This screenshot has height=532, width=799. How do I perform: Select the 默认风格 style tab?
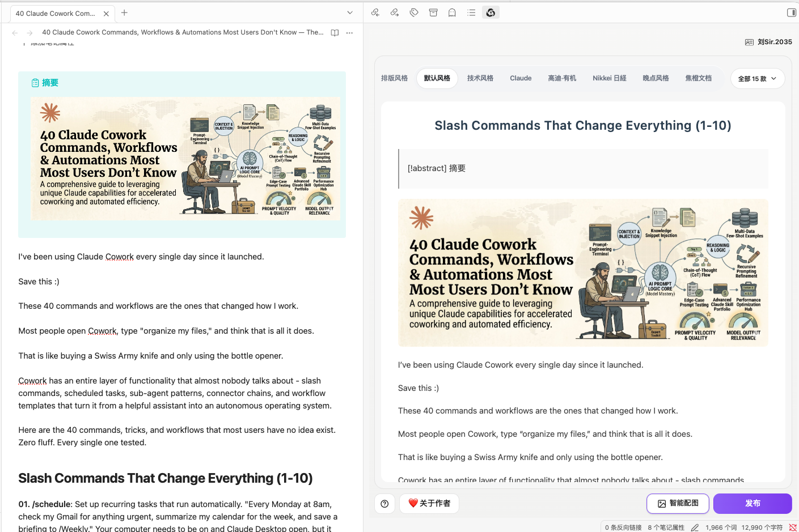(x=437, y=78)
